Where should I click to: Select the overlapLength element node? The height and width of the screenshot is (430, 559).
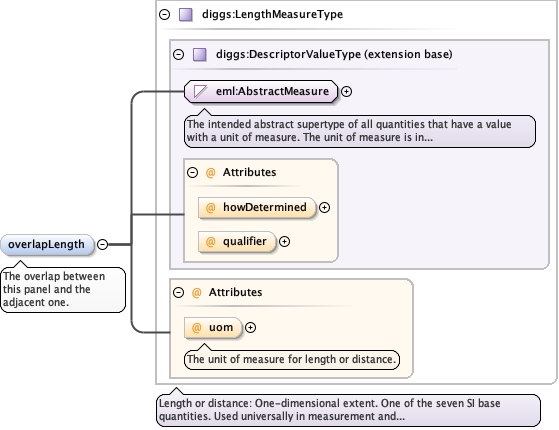point(47,245)
